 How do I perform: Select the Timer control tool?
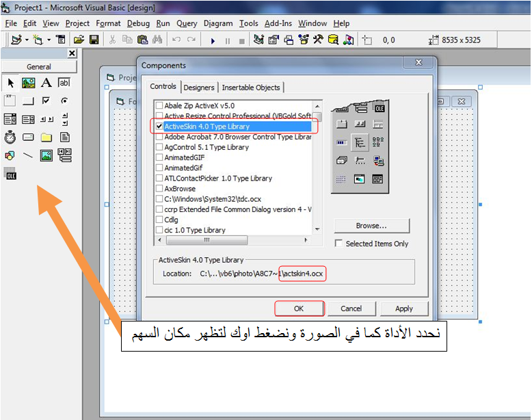click(x=10, y=137)
